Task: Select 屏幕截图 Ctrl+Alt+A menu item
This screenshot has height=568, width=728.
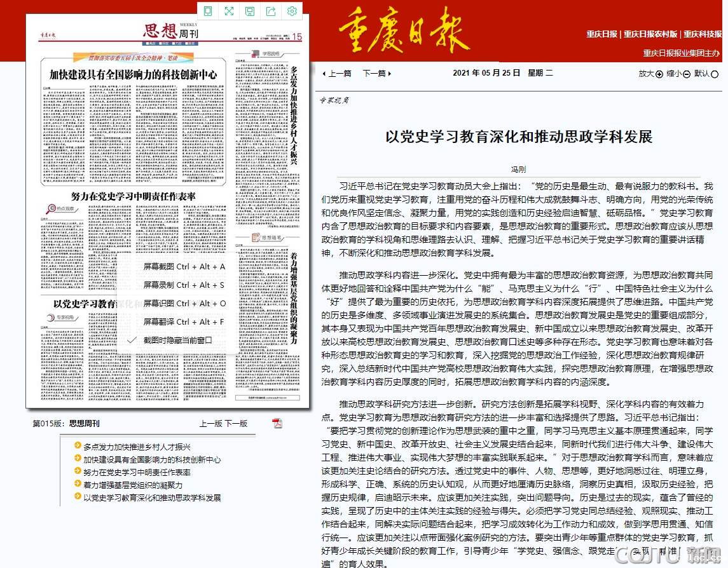Action: click(184, 267)
